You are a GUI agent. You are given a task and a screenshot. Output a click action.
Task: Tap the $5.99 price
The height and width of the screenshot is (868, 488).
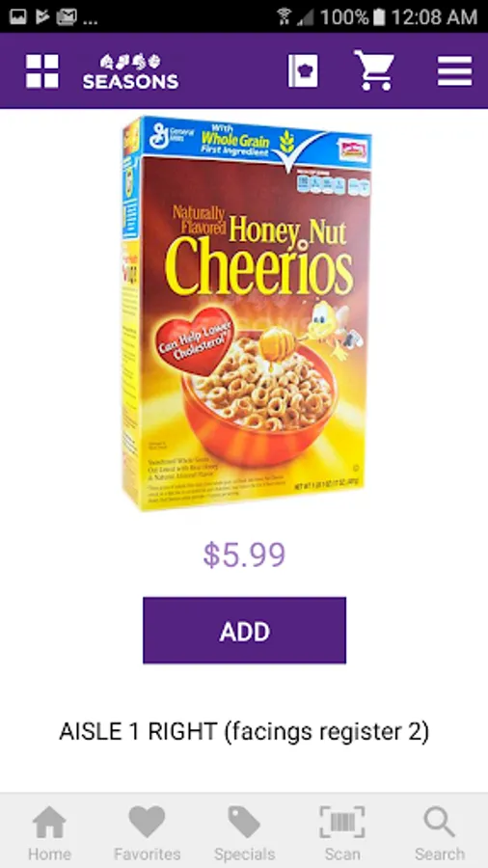pyautogui.click(x=244, y=555)
